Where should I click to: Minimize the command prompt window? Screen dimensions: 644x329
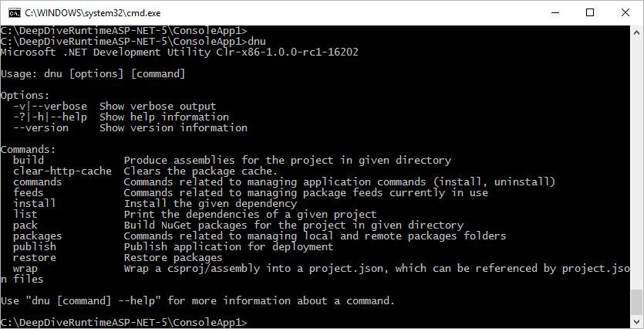(555, 12)
